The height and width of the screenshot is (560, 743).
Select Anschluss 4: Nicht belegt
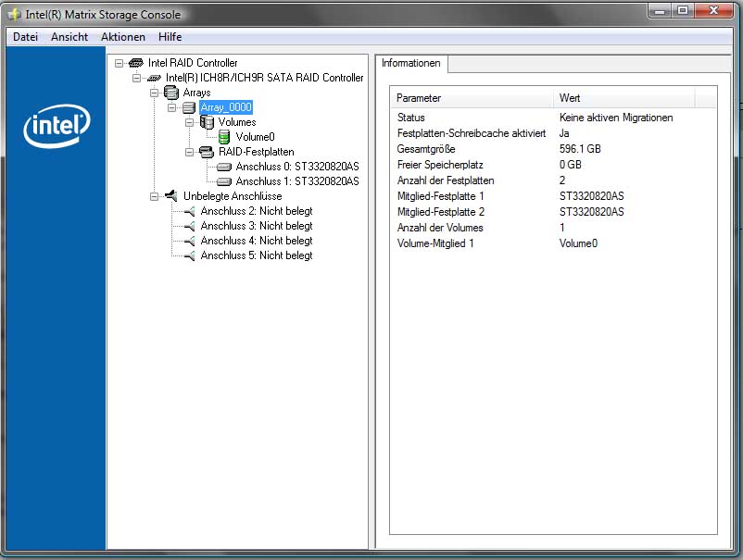coord(257,241)
